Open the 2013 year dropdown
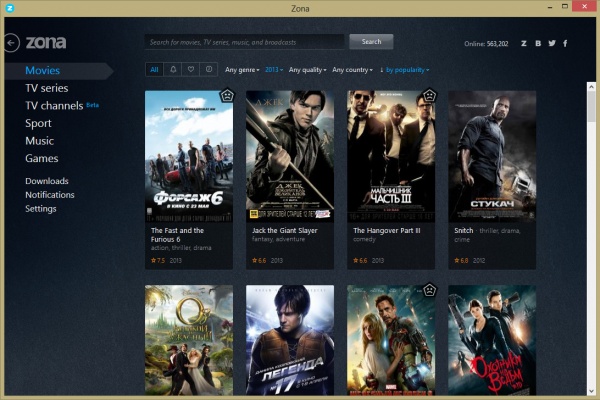 click(x=274, y=70)
